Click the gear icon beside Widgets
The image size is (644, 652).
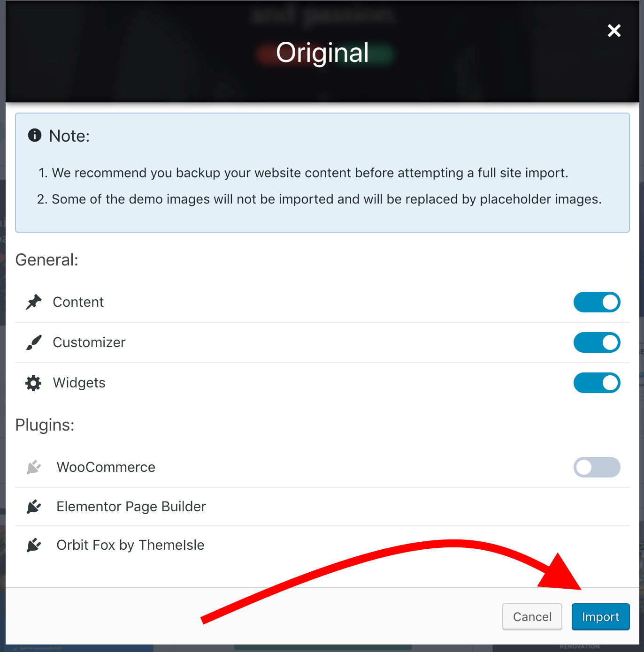[x=33, y=383]
